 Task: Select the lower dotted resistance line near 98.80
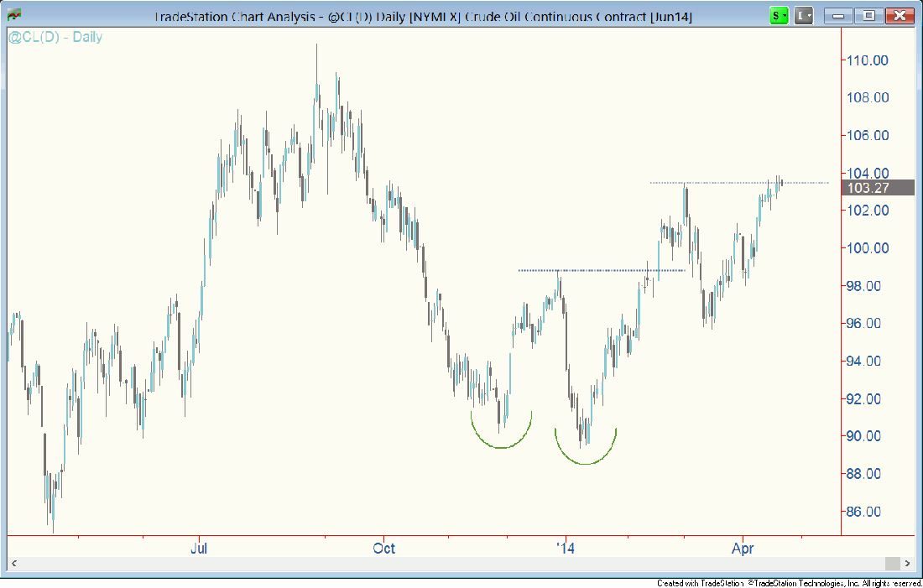[x=601, y=270]
